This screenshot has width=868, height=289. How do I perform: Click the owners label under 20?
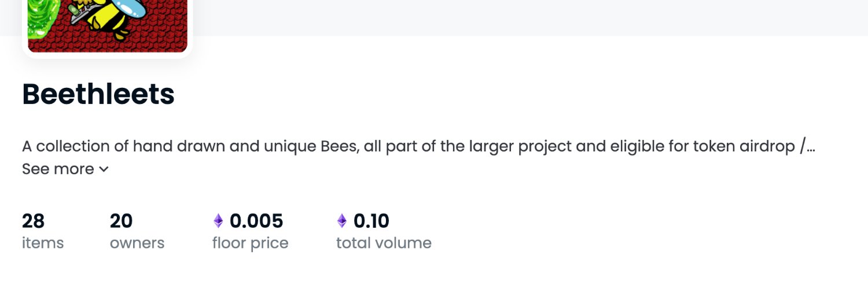pos(137,243)
